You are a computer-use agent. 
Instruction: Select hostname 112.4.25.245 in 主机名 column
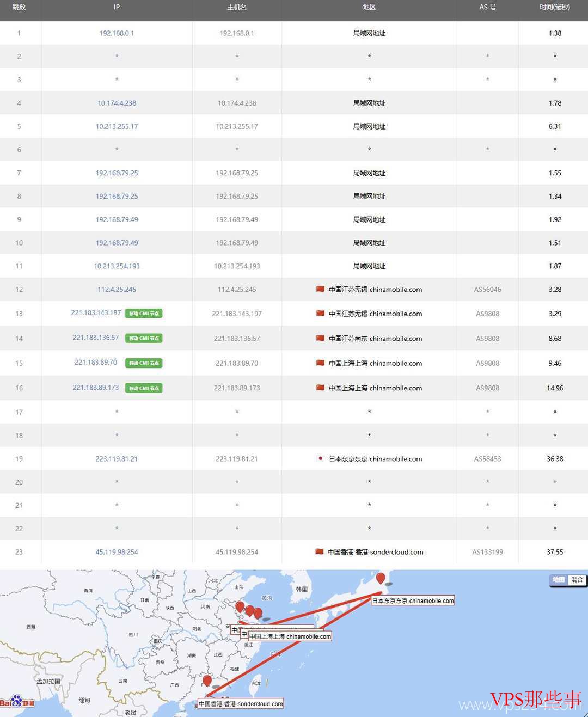[237, 290]
